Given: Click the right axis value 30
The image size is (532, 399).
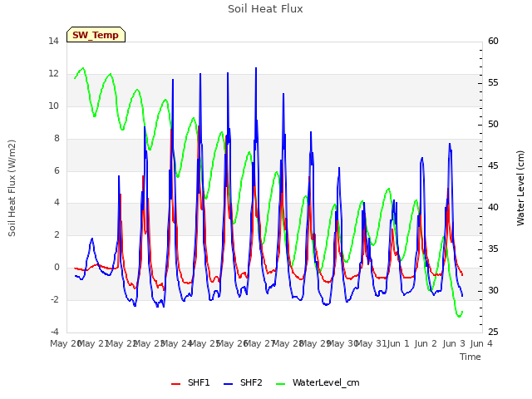Looking at the screenshot, I should pos(493,290).
